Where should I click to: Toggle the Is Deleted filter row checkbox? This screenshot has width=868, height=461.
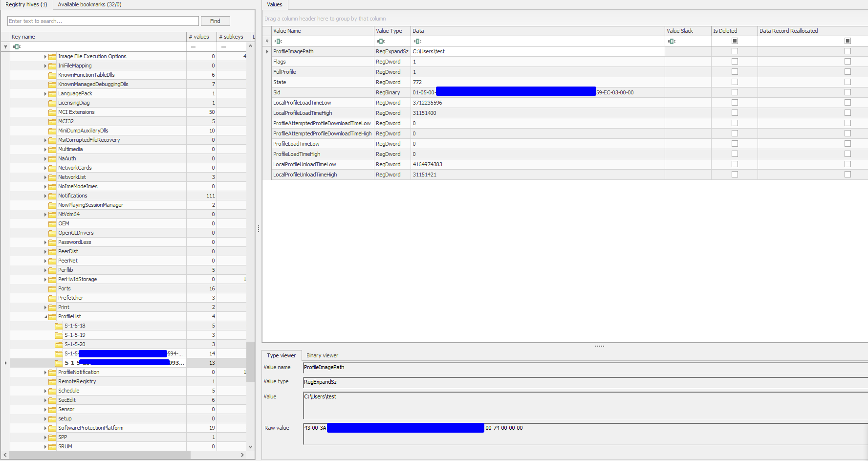(x=735, y=41)
